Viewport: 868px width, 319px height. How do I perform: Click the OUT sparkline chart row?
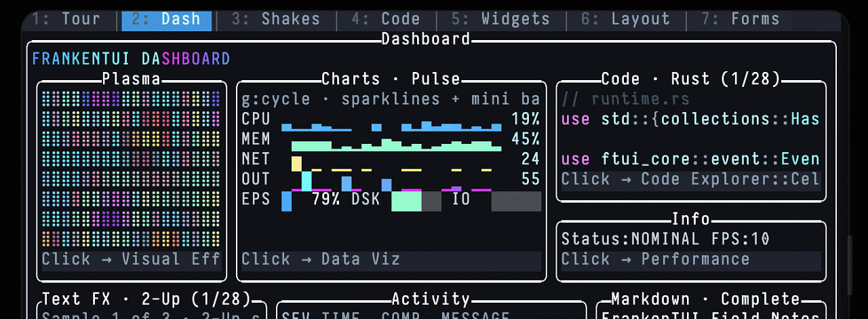391,180
